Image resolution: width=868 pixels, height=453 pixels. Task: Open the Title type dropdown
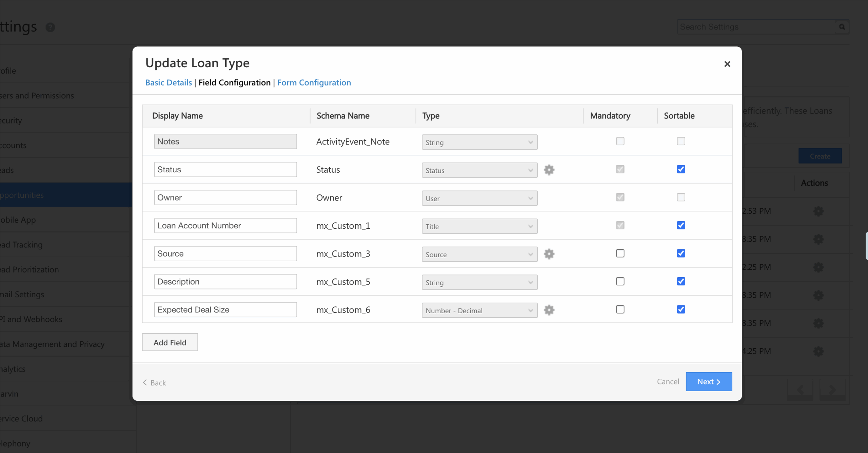coord(479,226)
